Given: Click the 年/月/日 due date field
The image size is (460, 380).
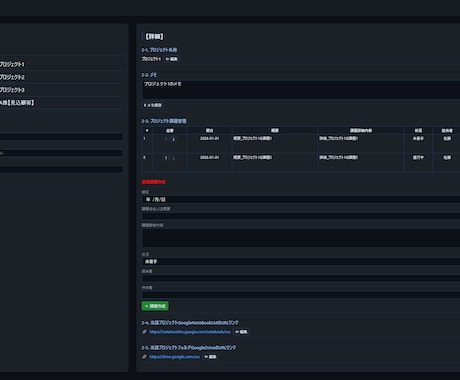Looking at the screenshot, I should [x=301, y=199].
